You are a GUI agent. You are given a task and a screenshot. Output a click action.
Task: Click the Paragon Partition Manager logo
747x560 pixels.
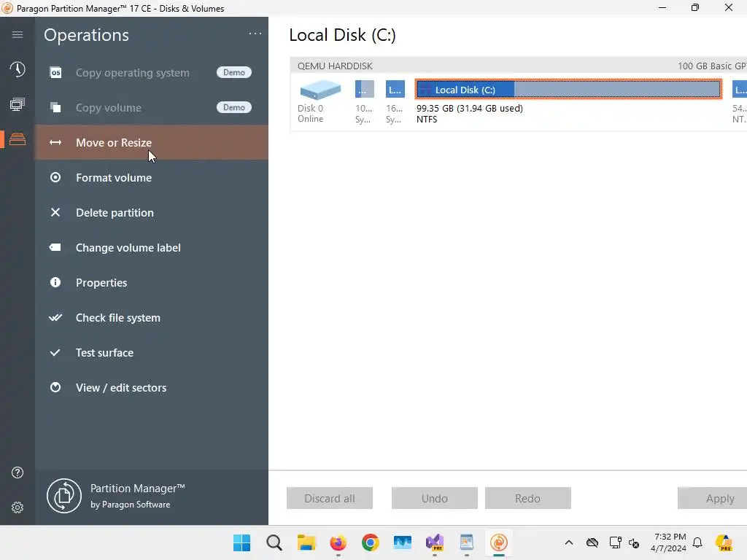(x=64, y=496)
